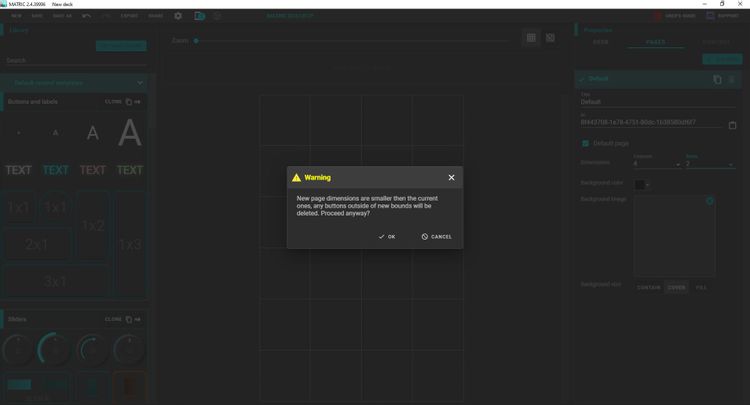Click SHARE in the top toolbar
Image resolution: width=750 pixels, height=405 pixels.
pos(155,16)
